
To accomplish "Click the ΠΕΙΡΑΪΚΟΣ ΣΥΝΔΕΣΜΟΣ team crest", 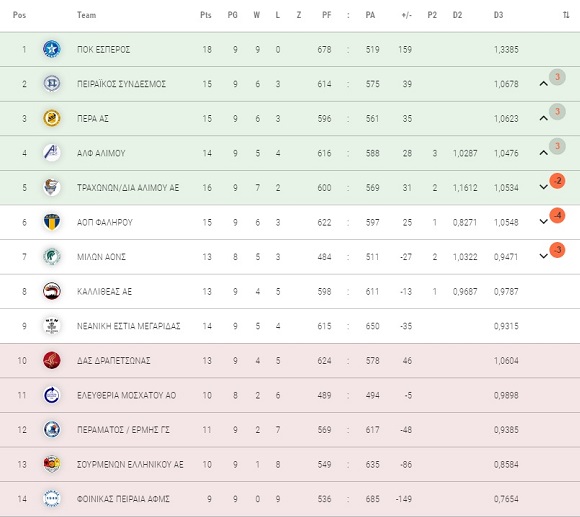I will pos(51,84).
